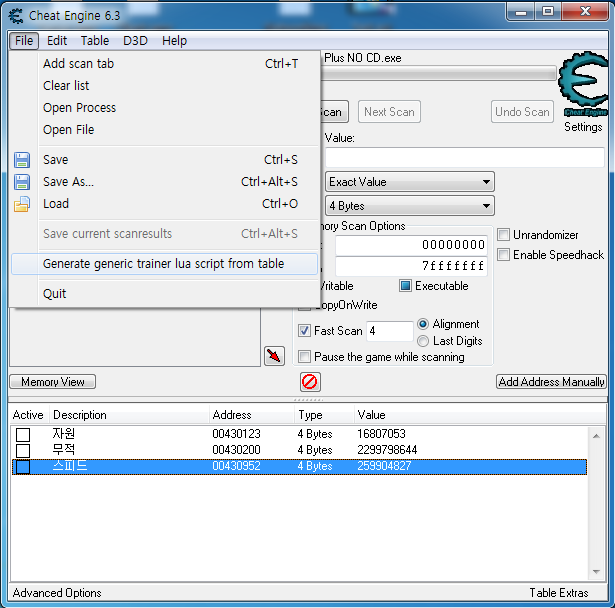615x608 pixels.
Task: Open the File menu
Action: click(24, 40)
